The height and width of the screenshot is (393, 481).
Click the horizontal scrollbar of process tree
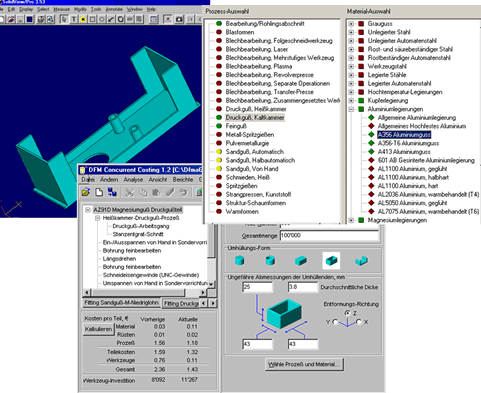[x=145, y=292]
